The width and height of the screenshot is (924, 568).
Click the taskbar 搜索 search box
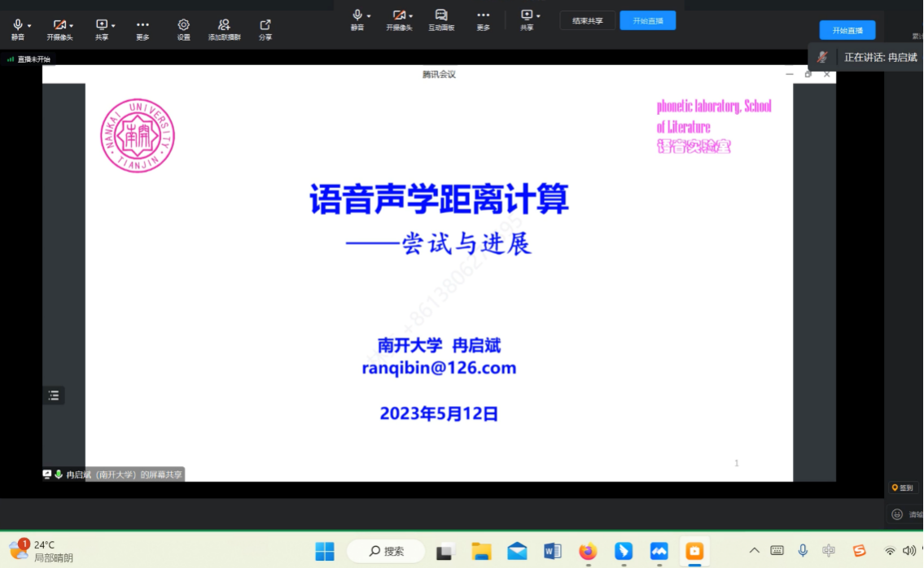[387, 551]
